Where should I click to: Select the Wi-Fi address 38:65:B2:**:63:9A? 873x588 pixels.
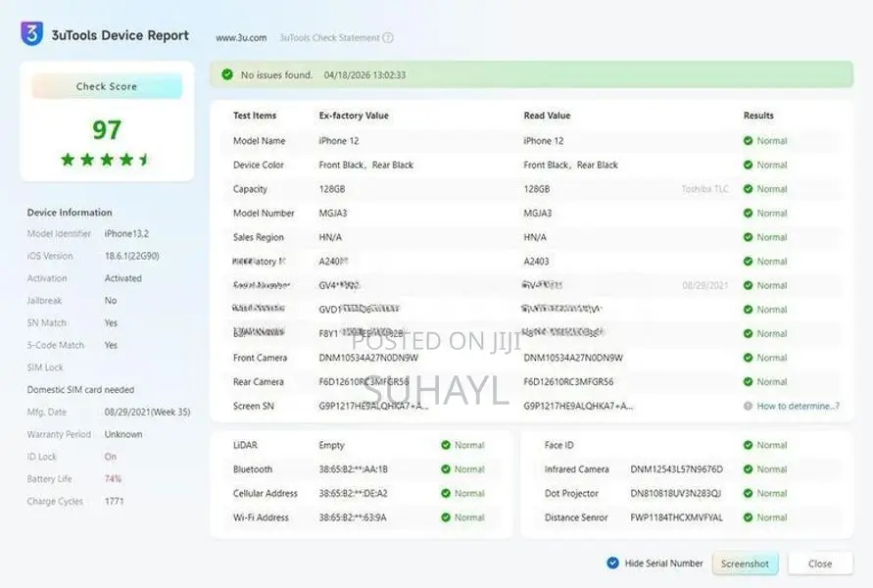pos(353,517)
